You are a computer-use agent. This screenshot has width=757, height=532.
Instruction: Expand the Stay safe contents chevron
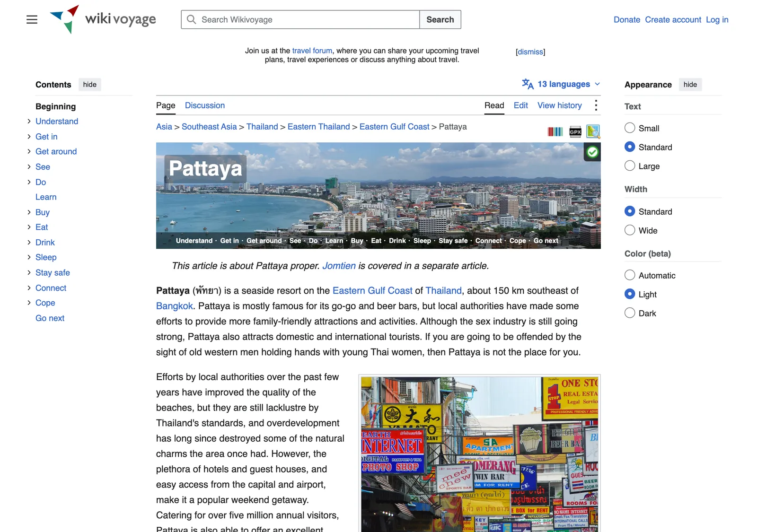(29, 272)
